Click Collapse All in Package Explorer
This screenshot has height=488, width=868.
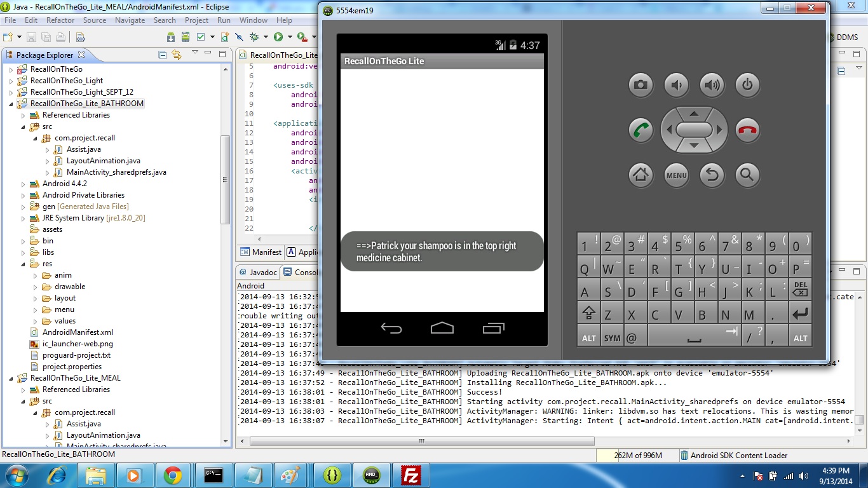click(163, 55)
